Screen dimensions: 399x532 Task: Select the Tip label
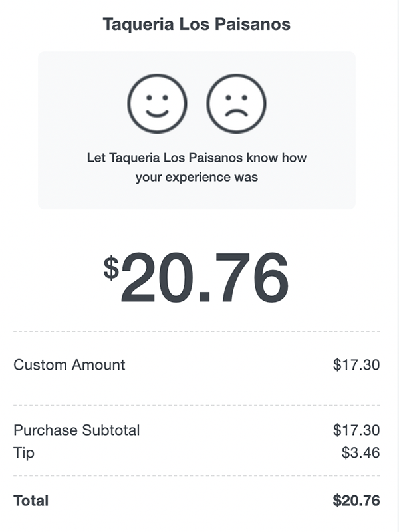pyautogui.click(x=23, y=453)
